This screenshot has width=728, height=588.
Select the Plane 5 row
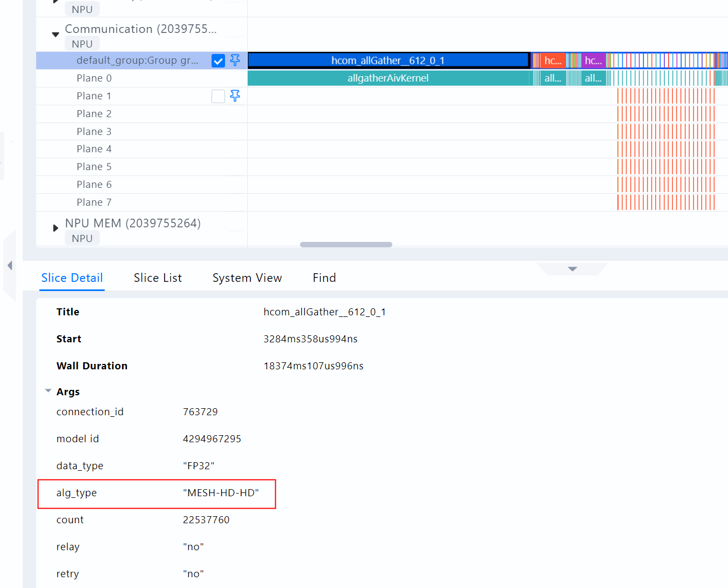[x=141, y=167]
